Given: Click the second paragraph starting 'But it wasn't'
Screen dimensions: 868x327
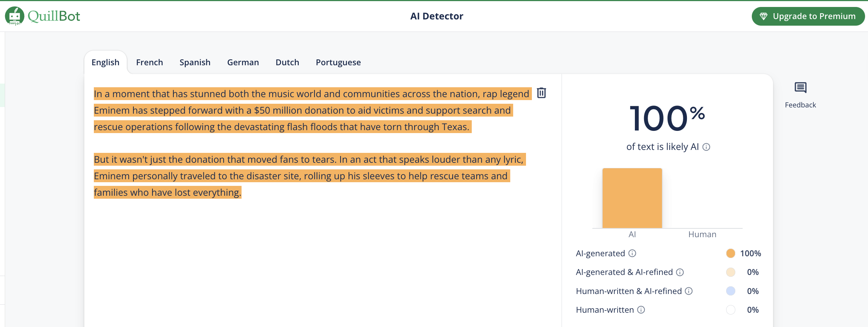Looking at the screenshot, I should (310, 176).
